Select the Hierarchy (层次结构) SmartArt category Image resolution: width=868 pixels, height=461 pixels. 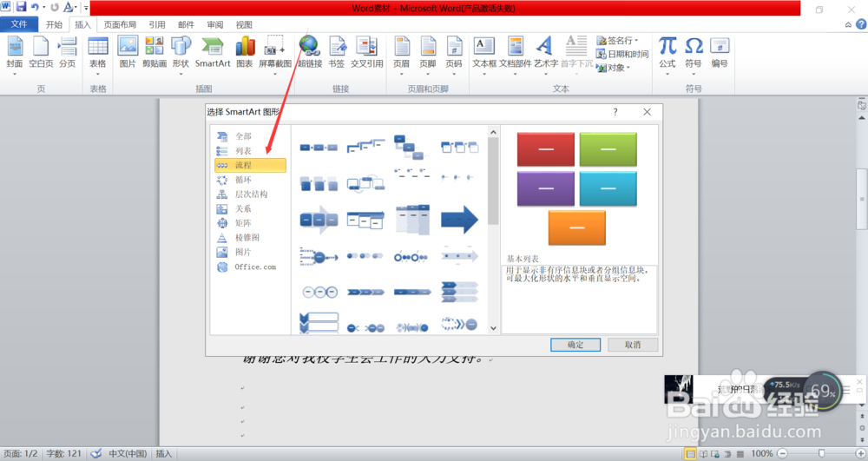pos(250,194)
